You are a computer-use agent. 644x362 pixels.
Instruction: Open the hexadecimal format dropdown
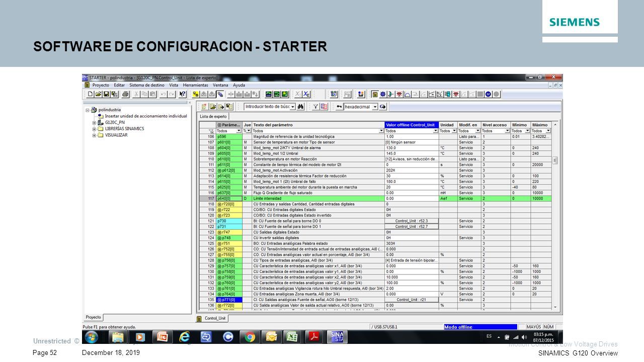[x=375, y=107]
